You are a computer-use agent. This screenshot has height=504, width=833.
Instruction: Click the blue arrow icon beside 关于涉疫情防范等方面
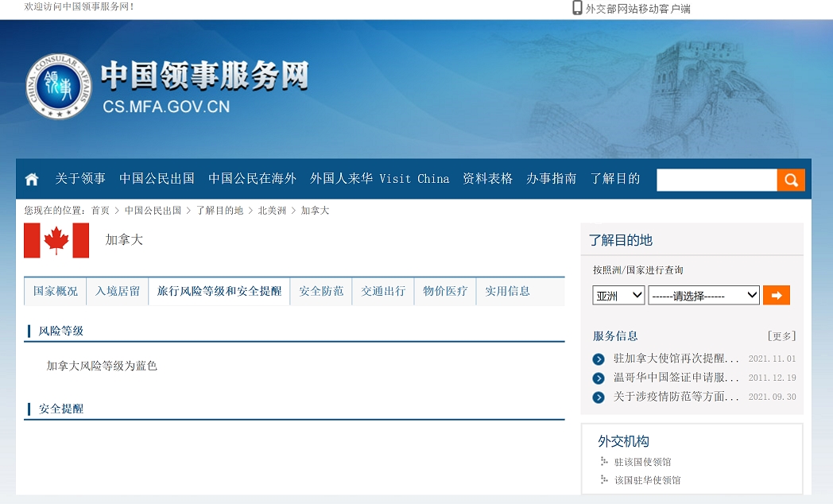[598, 397]
